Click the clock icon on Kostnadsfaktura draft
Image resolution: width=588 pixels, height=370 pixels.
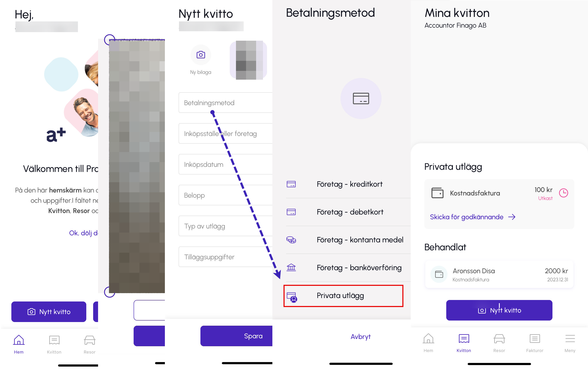(x=564, y=193)
